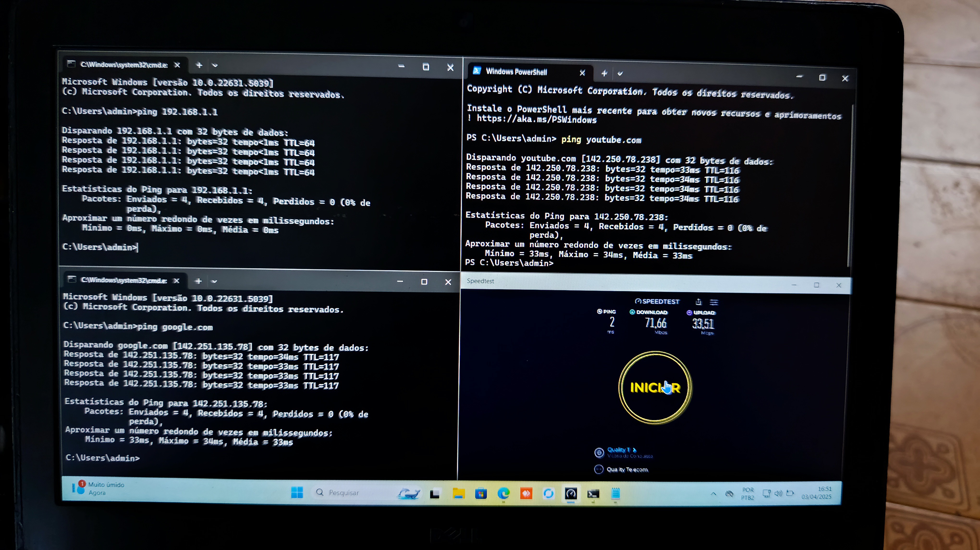Click the Quality Telecom provider connection icon

tap(599, 469)
